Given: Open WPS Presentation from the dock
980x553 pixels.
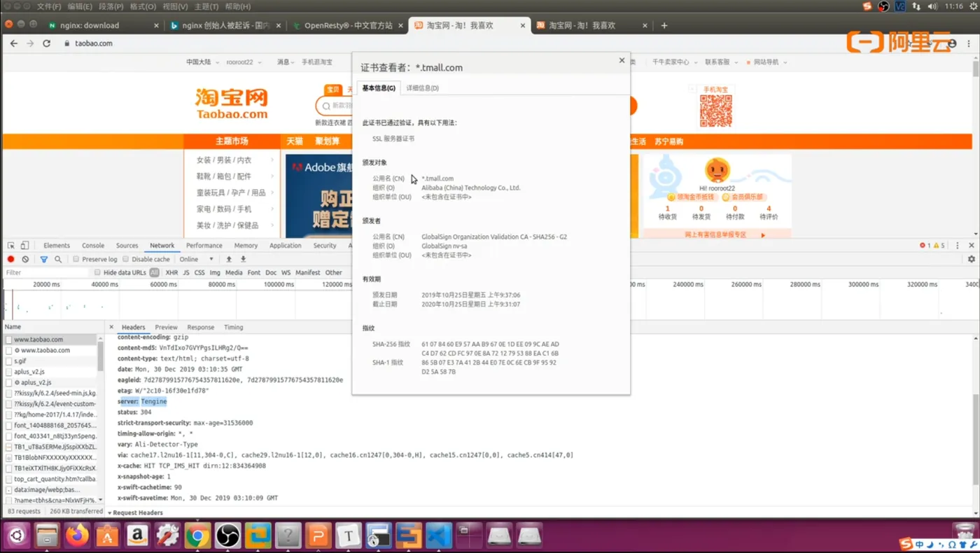Looking at the screenshot, I should [318, 536].
